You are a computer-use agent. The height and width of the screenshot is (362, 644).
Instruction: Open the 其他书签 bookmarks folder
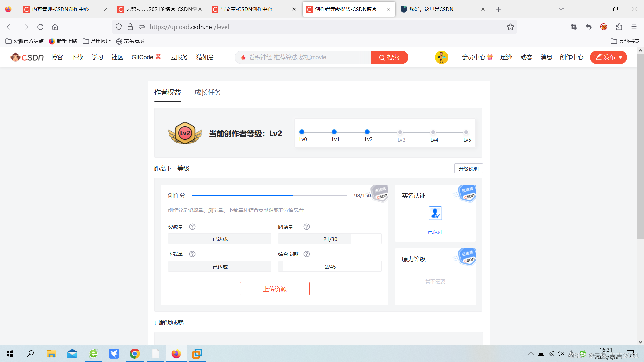tap(625, 41)
